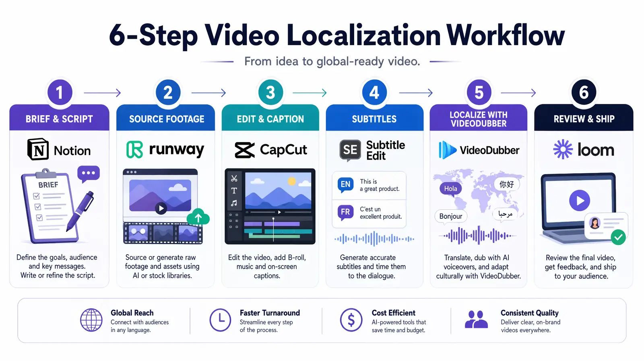Click the CapCut mountain preview thumbnail
Screen dimensions: 644x361
pyautogui.click(x=279, y=191)
